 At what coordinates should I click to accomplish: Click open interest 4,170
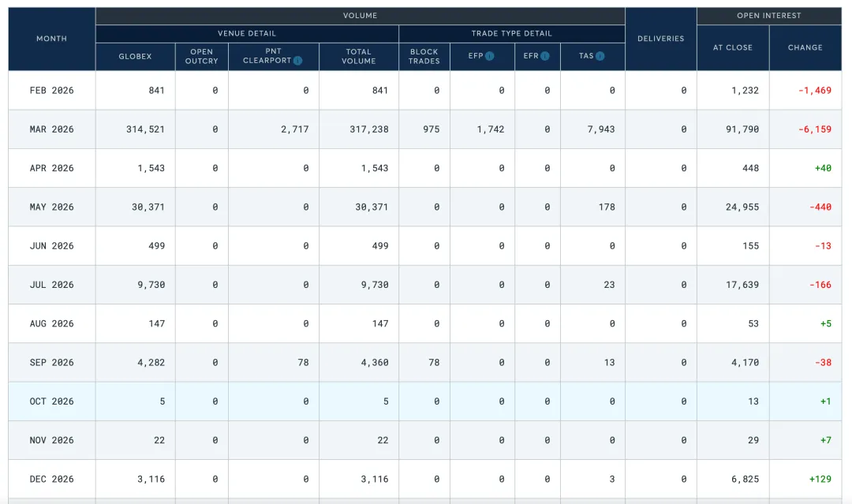click(x=745, y=362)
